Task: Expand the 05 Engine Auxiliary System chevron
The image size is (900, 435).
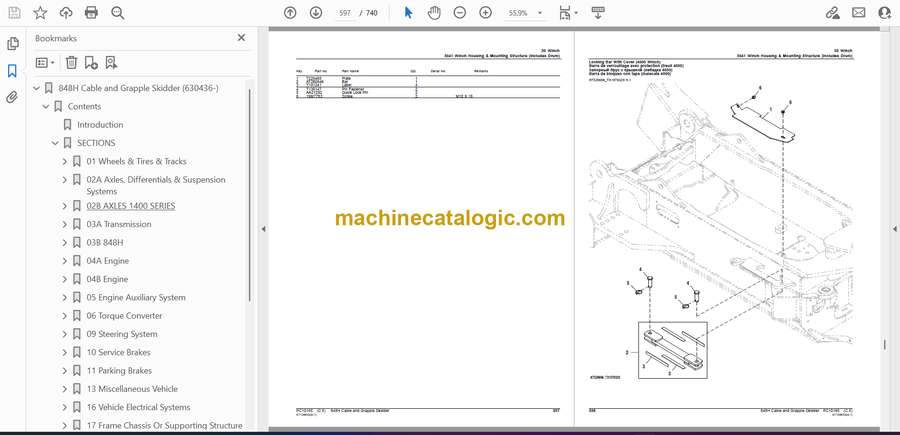Action: tap(65, 298)
